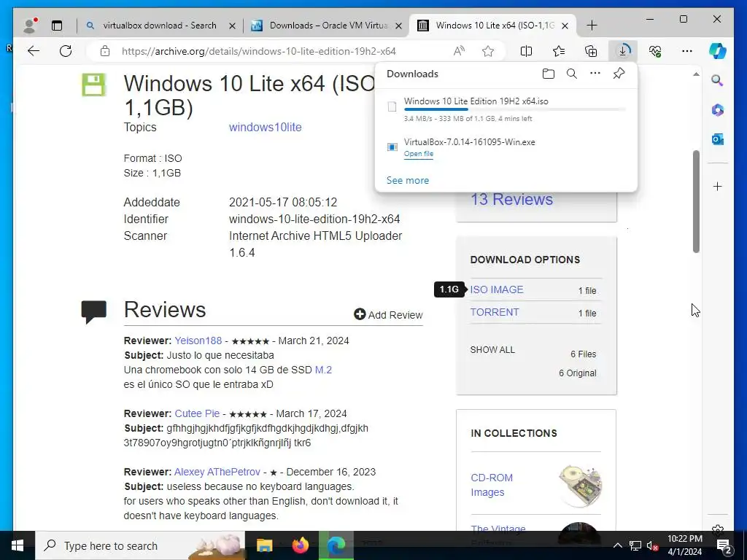
Task: Open the windows10lite topic link
Action: coord(266,127)
